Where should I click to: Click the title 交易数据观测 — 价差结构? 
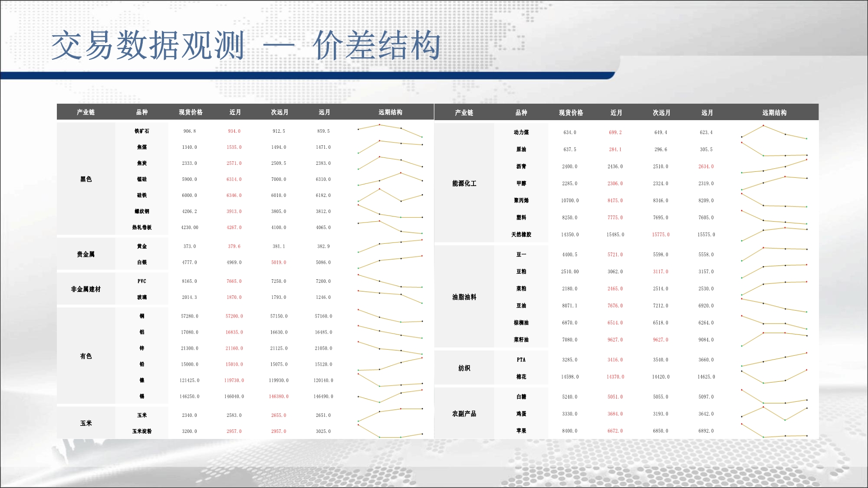246,46
